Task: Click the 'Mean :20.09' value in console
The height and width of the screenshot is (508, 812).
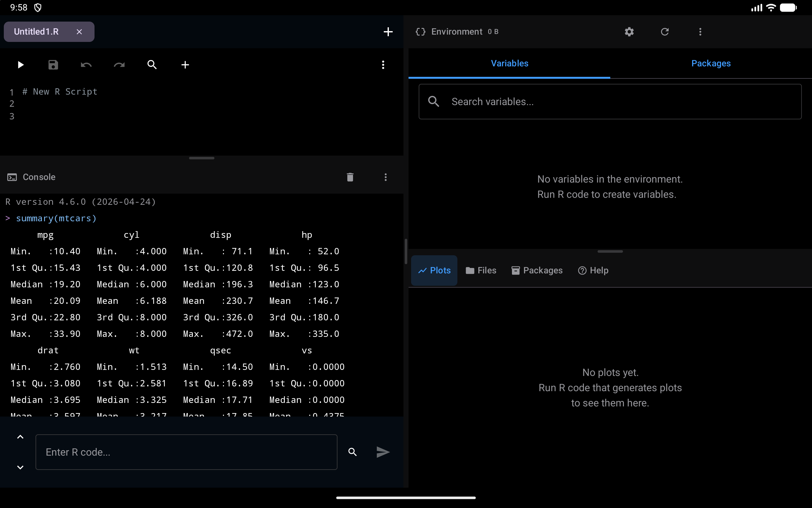Action: point(45,301)
